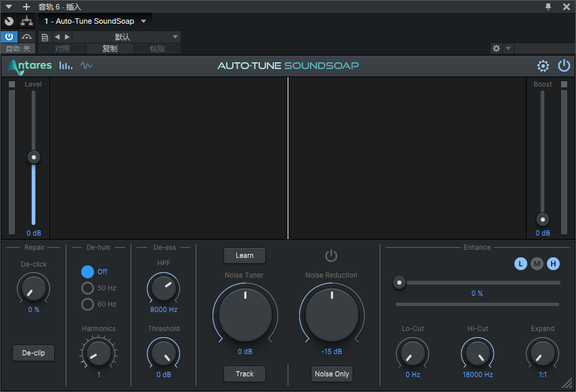
Task: Click the 8000 Hz HPF value
Action: [x=164, y=309]
